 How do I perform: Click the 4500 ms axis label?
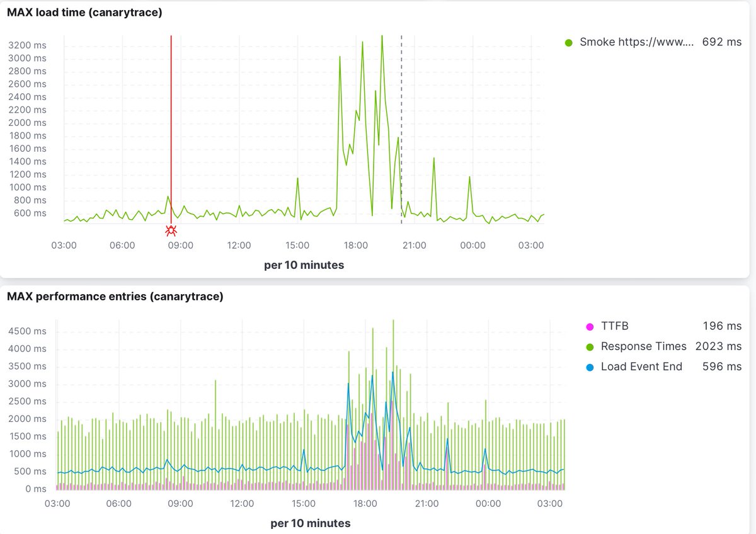(x=27, y=331)
